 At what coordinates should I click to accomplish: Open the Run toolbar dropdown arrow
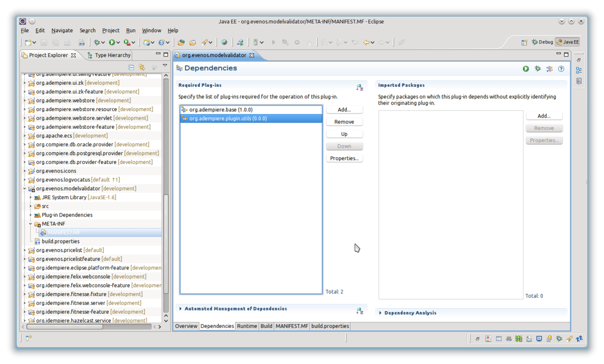point(119,43)
